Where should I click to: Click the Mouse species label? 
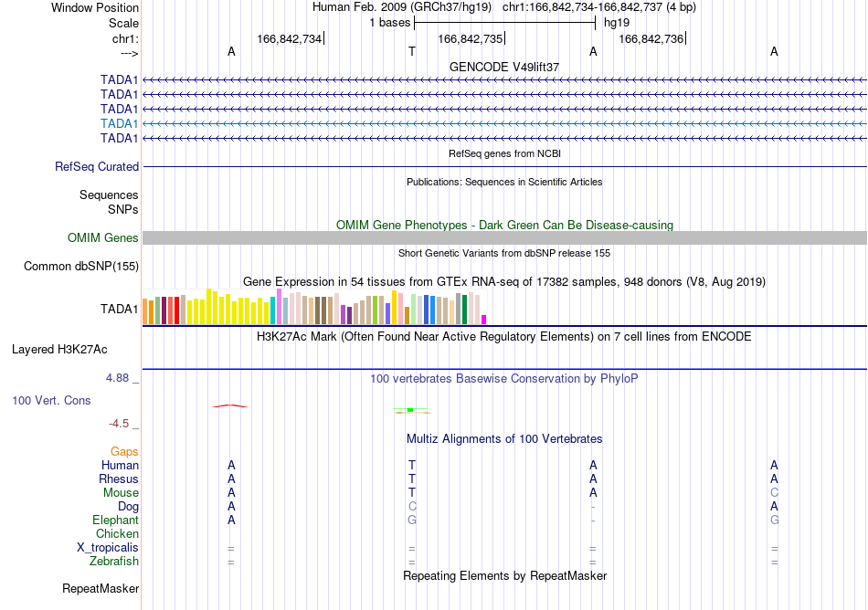point(121,493)
